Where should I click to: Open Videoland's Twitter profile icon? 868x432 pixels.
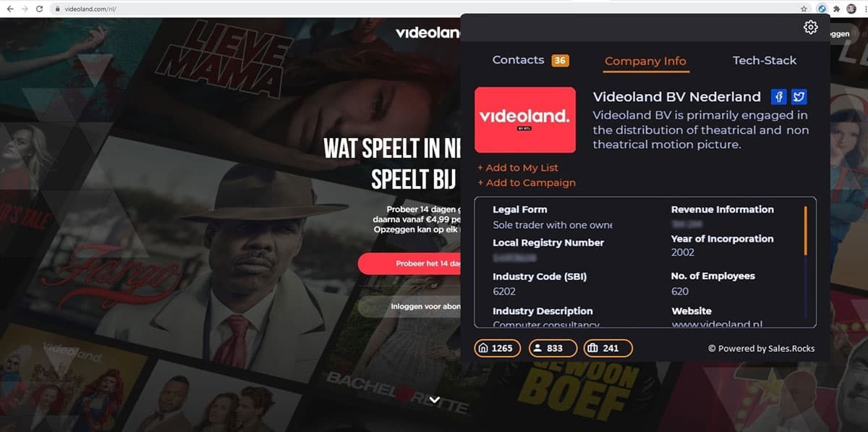[799, 97]
